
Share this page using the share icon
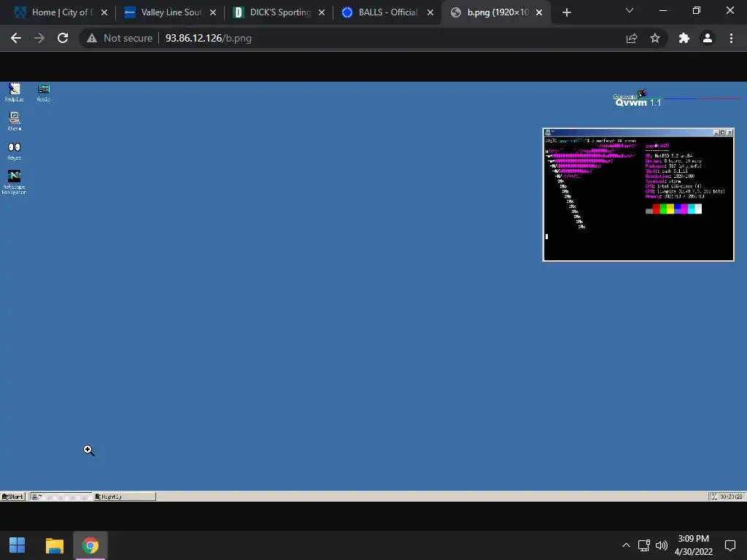point(632,38)
